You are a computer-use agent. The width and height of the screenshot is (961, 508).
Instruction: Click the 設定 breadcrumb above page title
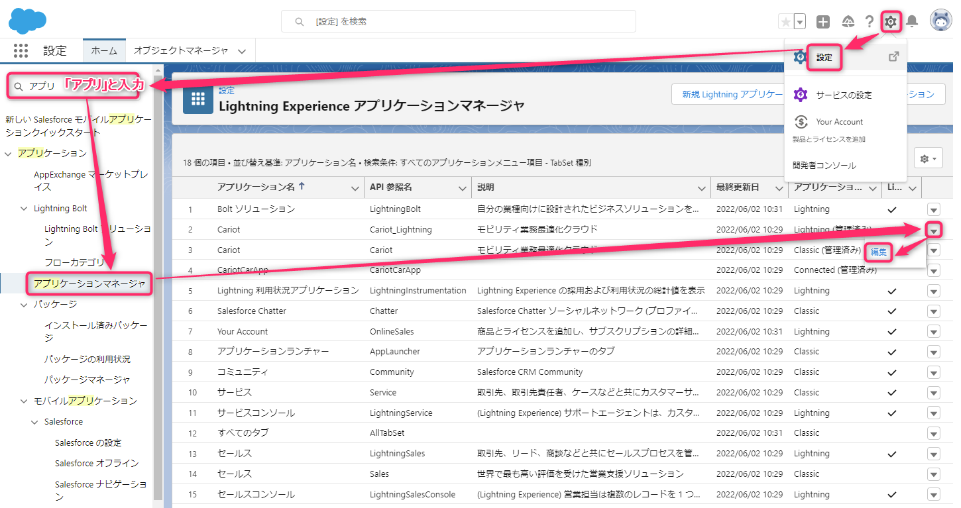pos(226,90)
